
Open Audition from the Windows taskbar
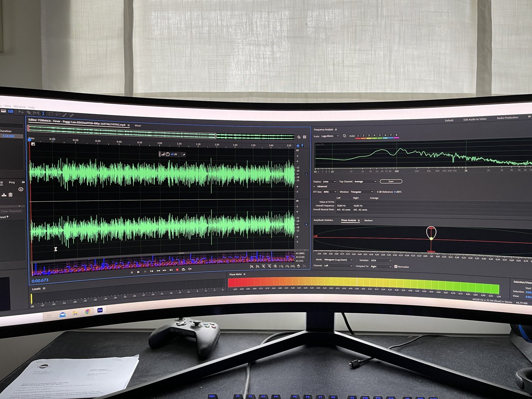coord(100,310)
